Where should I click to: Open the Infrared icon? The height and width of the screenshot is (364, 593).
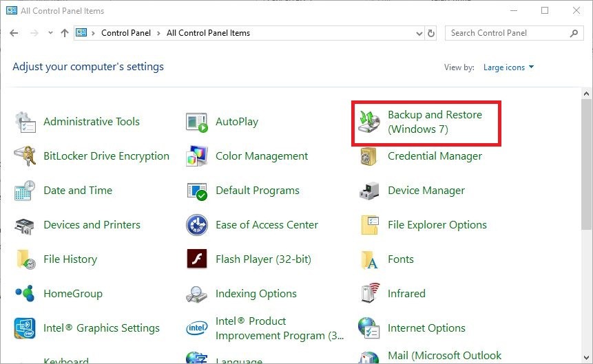click(x=371, y=293)
